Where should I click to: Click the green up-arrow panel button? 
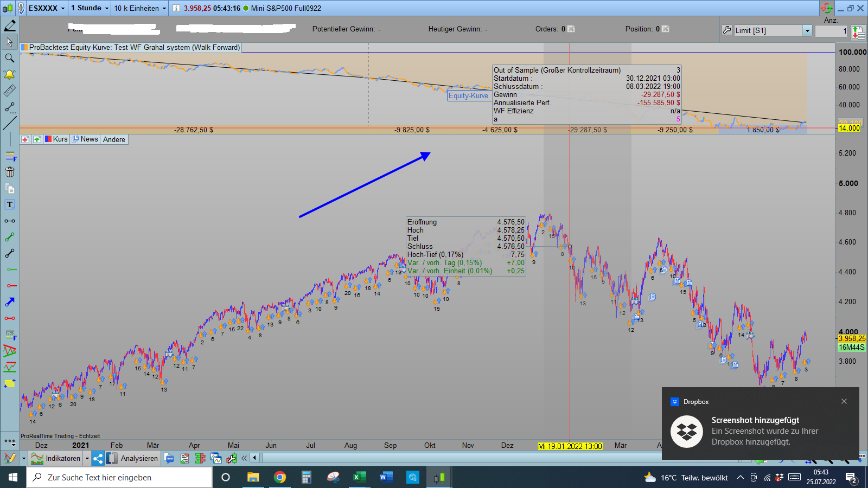click(37, 139)
